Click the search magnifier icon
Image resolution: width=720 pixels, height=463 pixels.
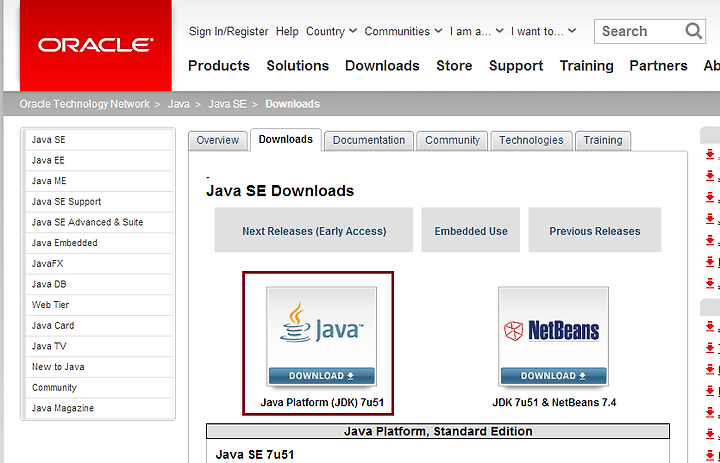693,31
